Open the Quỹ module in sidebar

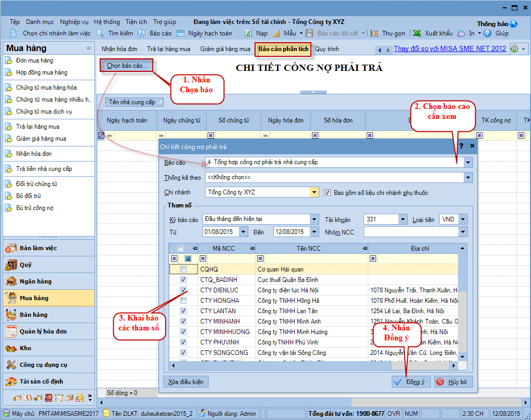[26, 265]
